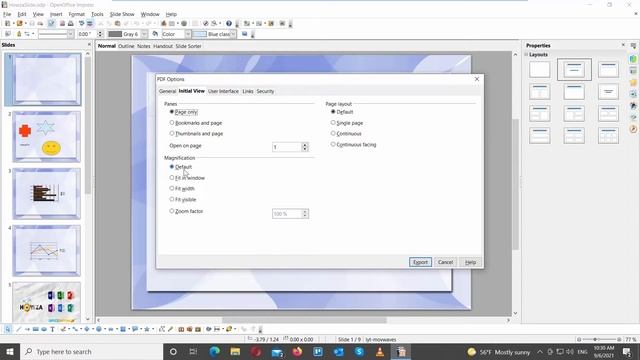Viewport: 640px width, 360px height.
Task: Click the Print icon in toolbar
Action: pos(71,24)
